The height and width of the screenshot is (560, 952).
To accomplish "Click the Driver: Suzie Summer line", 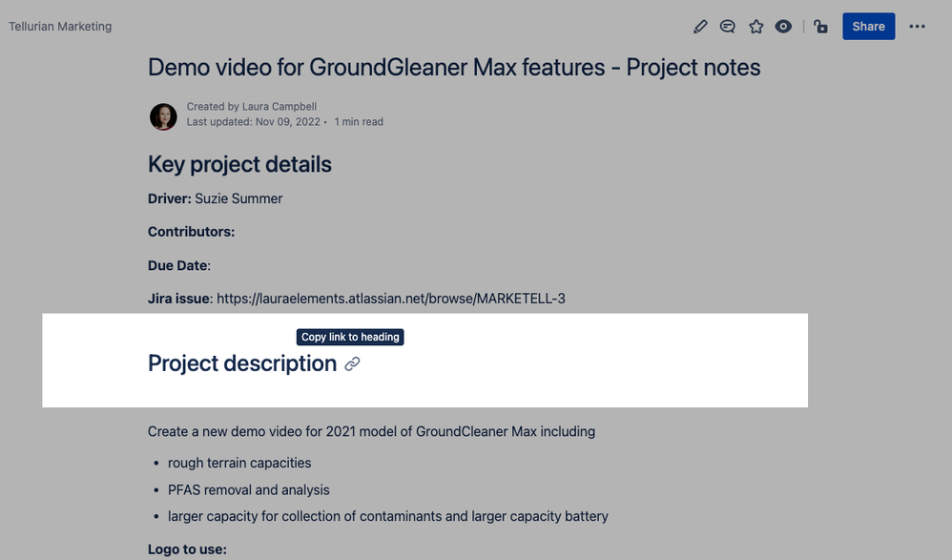I will 215,199.
